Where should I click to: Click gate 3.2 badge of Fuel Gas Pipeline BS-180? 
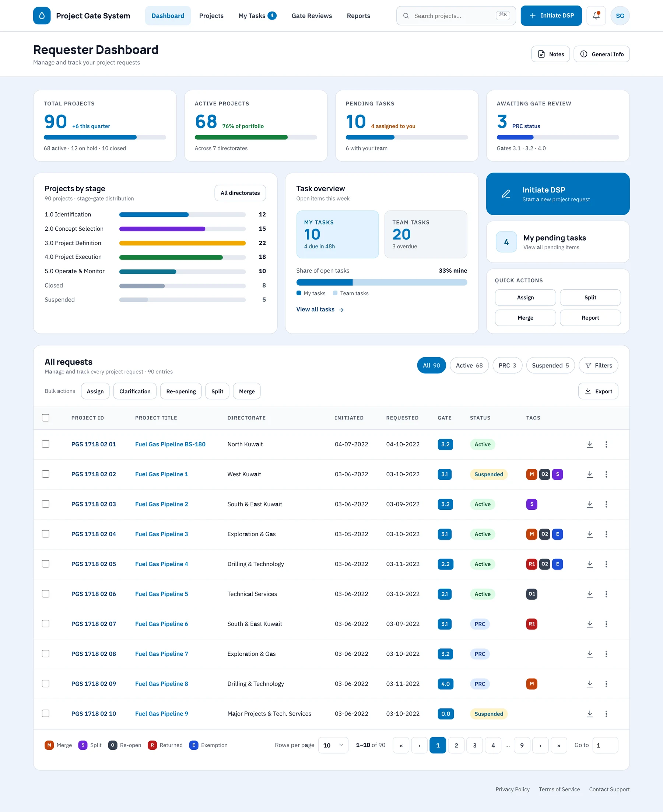(445, 444)
